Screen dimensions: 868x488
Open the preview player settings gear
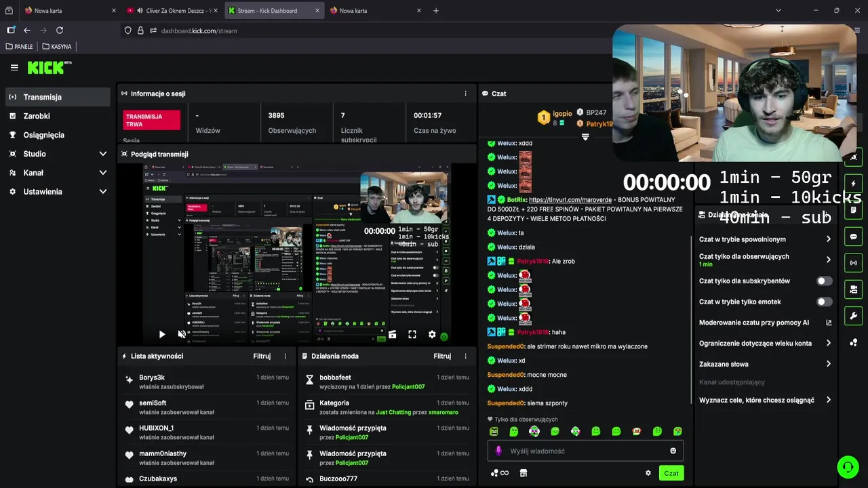point(432,334)
